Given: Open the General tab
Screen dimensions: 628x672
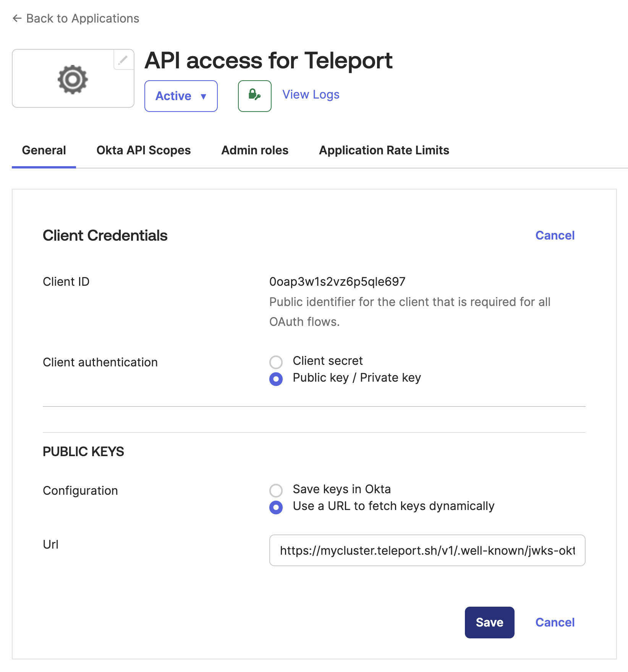Looking at the screenshot, I should (44, 150).
